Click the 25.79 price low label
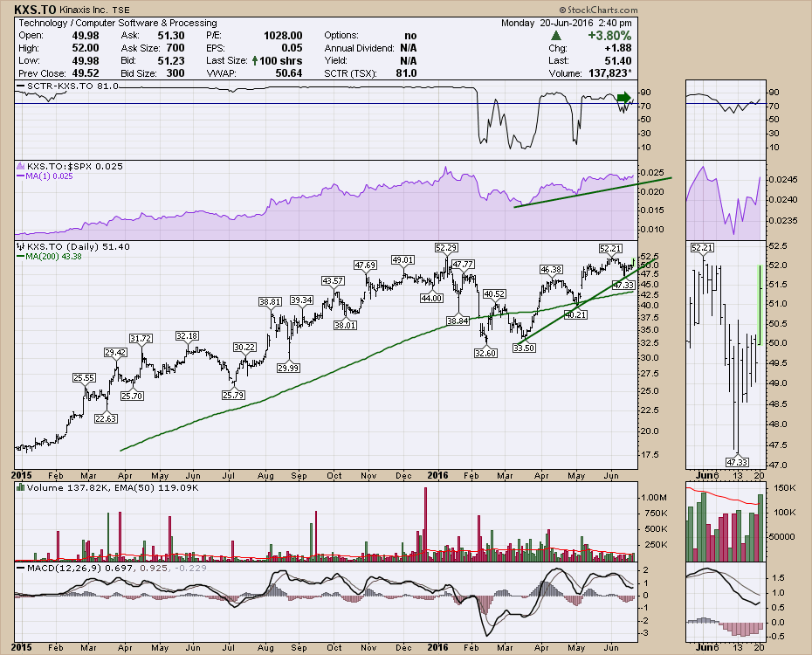The width and height of the screenshot is (812, 655). 233,395
